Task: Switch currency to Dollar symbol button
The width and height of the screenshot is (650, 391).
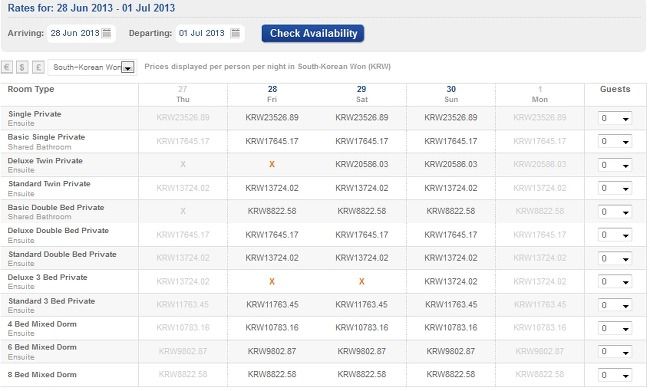Action: 22,67
